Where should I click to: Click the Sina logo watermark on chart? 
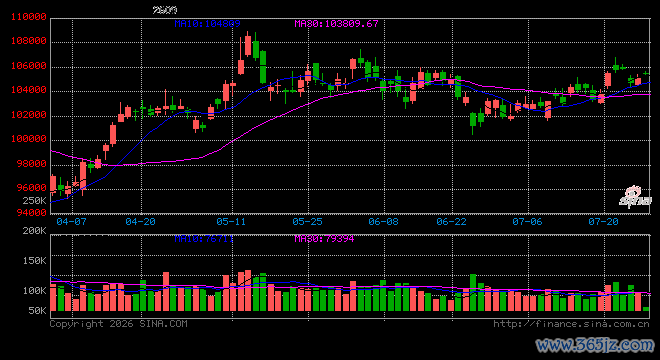click(635, 197)
